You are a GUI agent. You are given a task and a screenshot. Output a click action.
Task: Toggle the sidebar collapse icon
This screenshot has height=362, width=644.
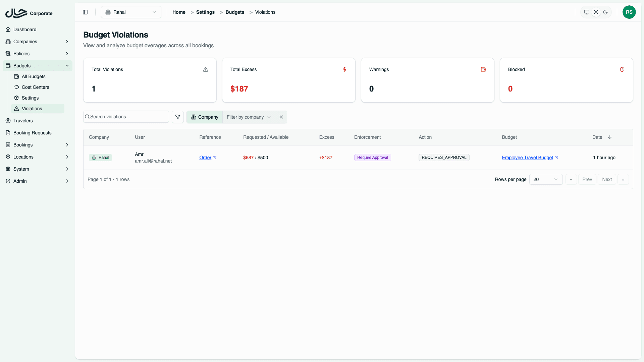(x=85, y=12)
